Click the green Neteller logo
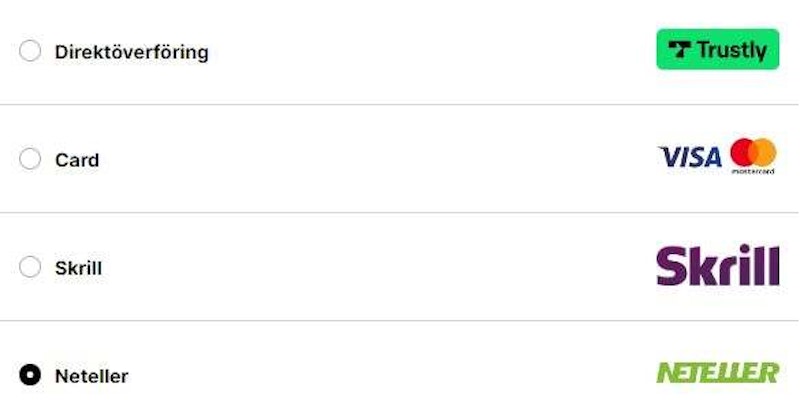The width and height of the screenshot is (800, 413). (716, 373)
